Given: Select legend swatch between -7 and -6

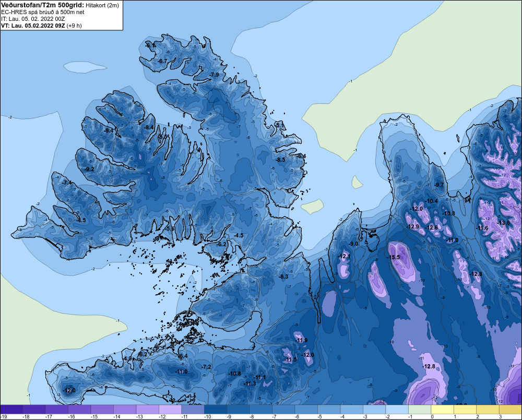Looking at the screenshot, I should coord(283,410).
